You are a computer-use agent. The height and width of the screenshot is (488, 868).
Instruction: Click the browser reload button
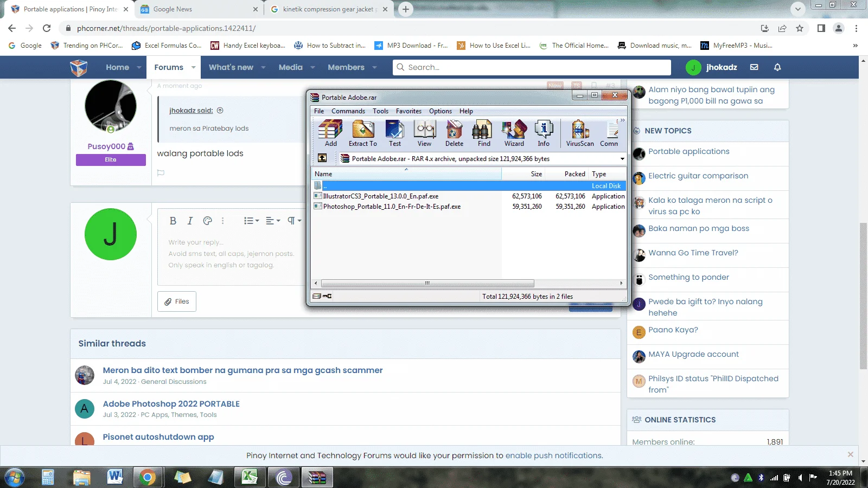point(47,28)
